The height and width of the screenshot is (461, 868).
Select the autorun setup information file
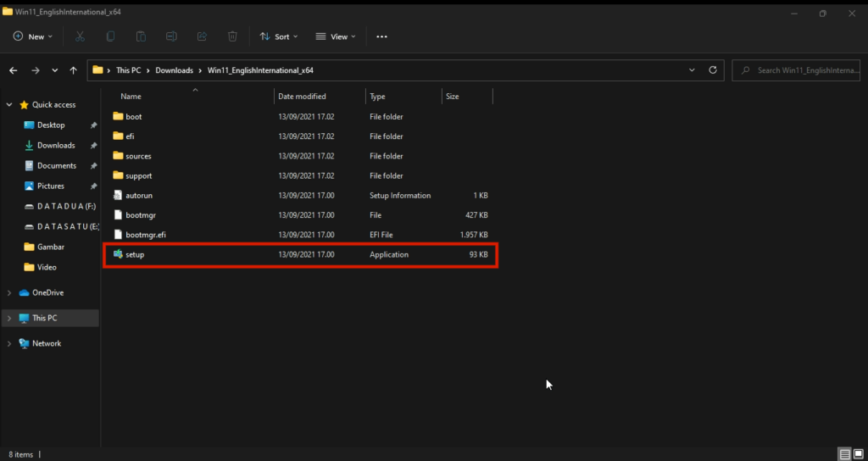tap(301, 196)
